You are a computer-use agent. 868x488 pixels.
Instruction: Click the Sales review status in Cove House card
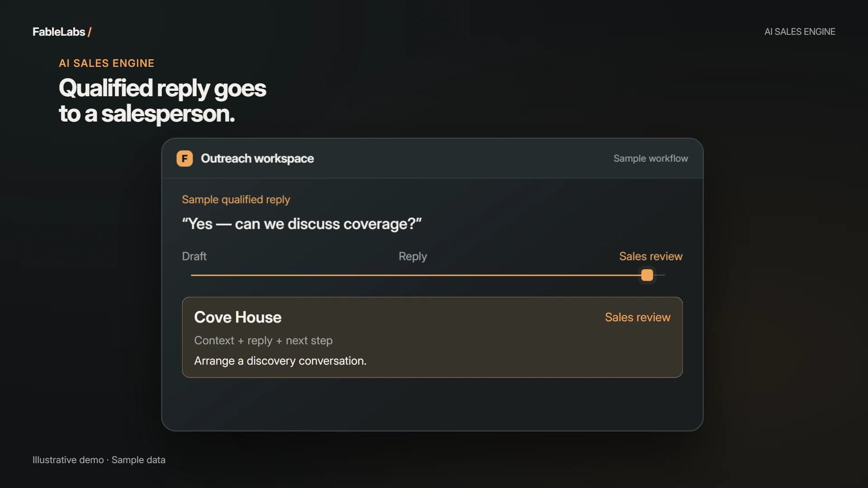[637, 317]
